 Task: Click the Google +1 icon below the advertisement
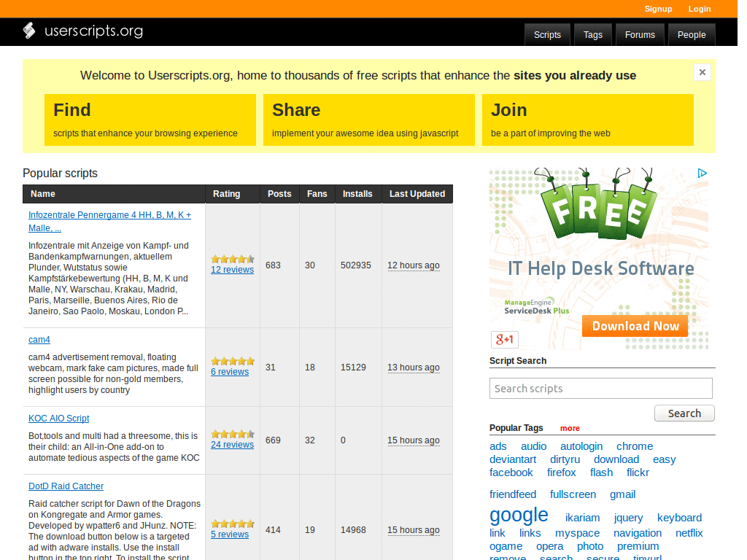point(504,339)
